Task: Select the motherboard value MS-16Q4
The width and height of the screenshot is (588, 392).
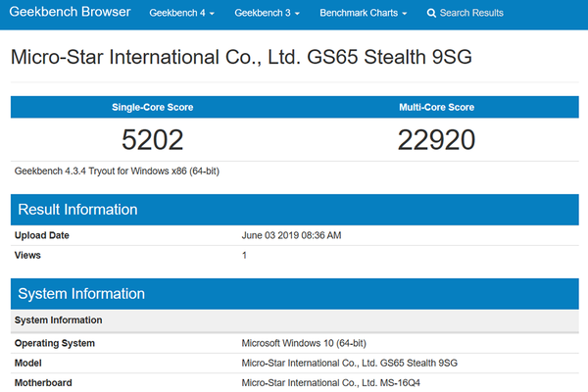Action: pos(331,383)
